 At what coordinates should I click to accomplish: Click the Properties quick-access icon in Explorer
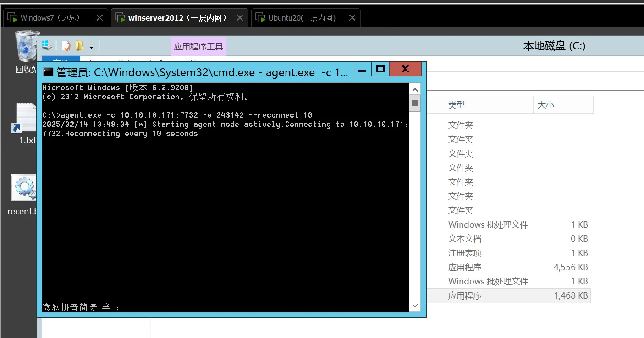pos(66,46)
